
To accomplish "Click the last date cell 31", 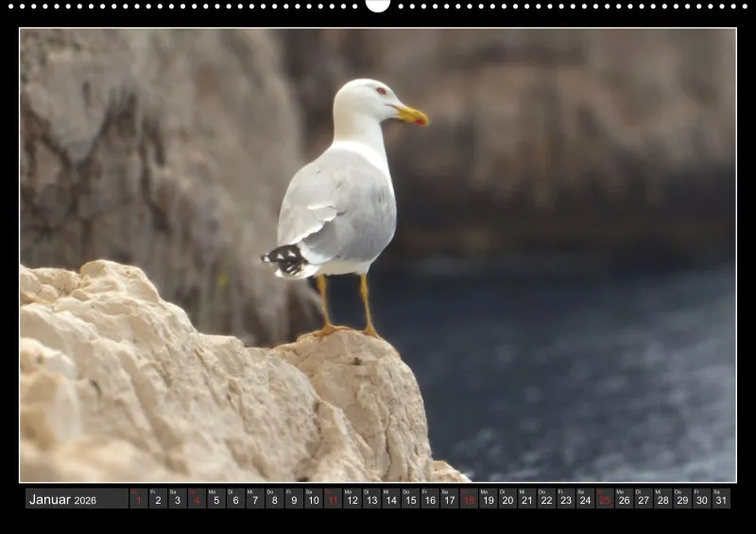I will (x=721, y=499).
